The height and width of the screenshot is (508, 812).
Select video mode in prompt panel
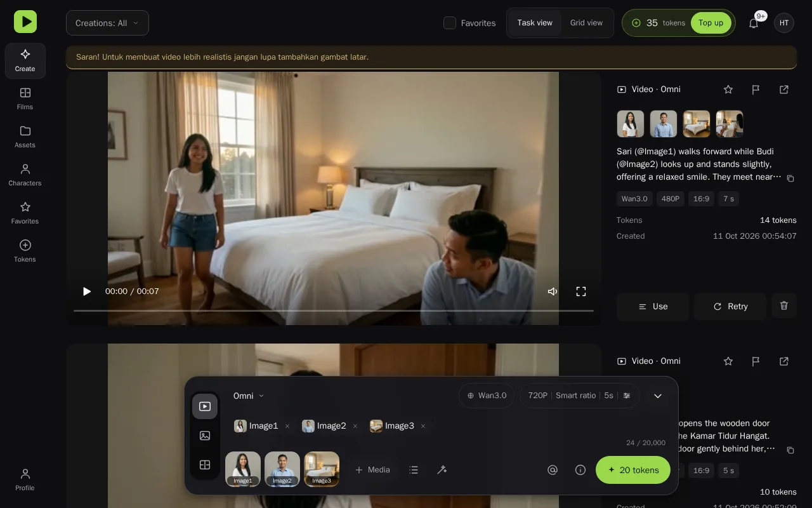coord(205,406)
